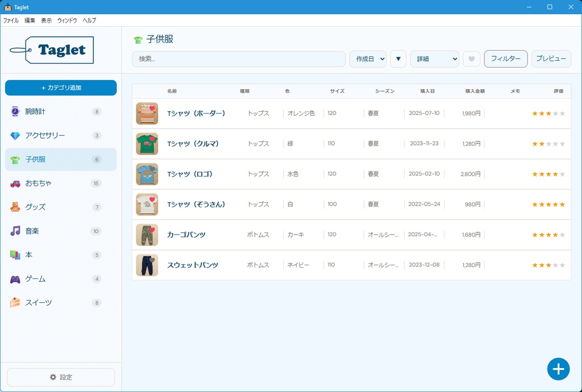Click the 購入金額 column header
Image resolution: width=582 pixels, height=392 pixels.
(475, 91)
